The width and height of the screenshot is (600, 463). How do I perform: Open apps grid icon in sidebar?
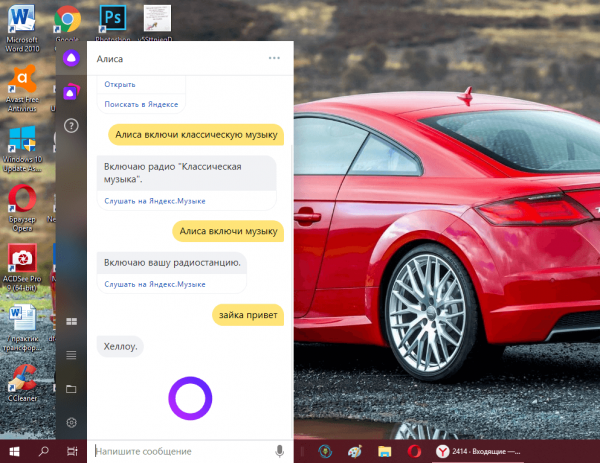(x=71, y=321)
